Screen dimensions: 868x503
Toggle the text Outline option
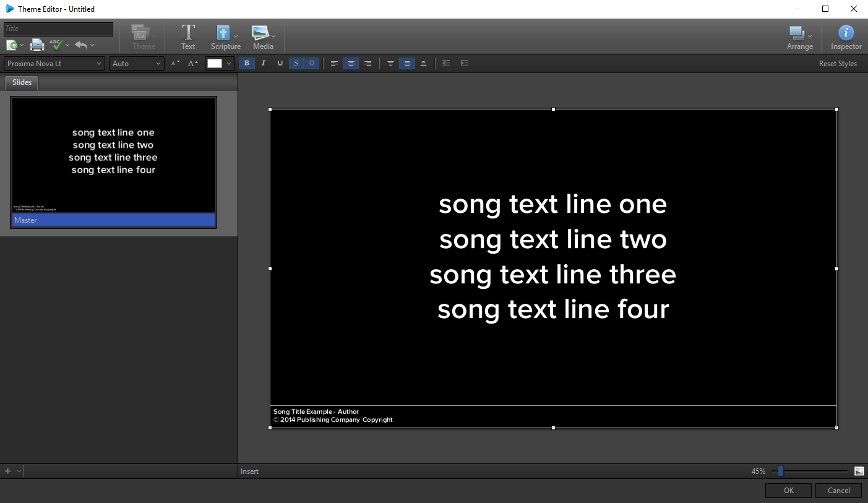(311, 63)
